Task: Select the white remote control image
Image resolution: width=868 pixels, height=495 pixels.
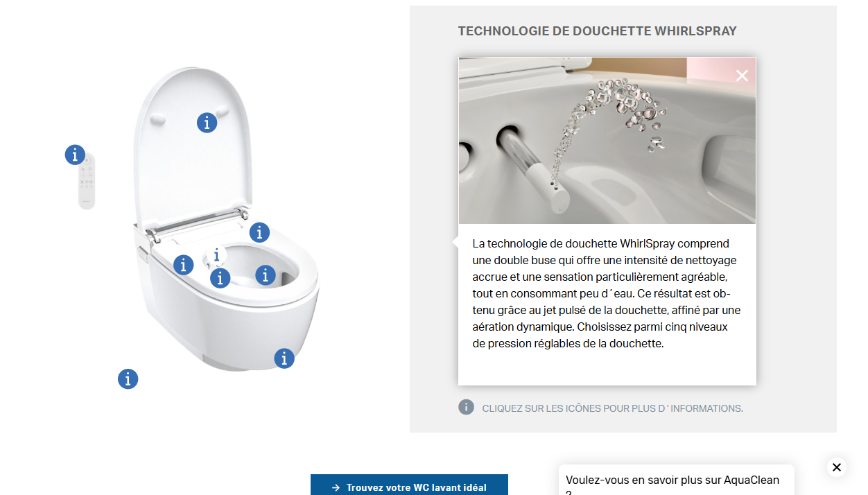Action: click(x=87, y=182)
